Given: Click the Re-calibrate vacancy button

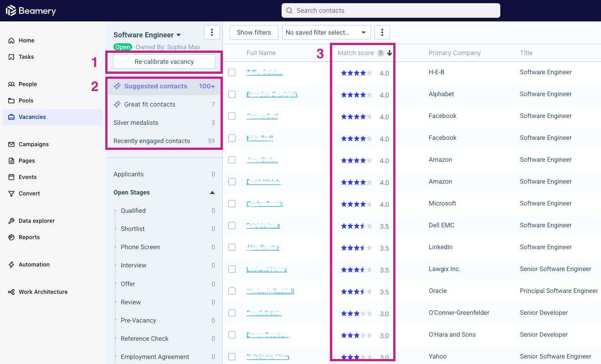Looking at the screenshot, I should [164, 62].
